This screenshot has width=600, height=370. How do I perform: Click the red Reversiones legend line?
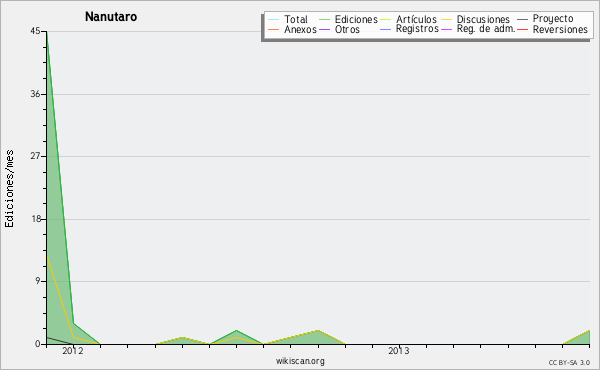point(522,29)
